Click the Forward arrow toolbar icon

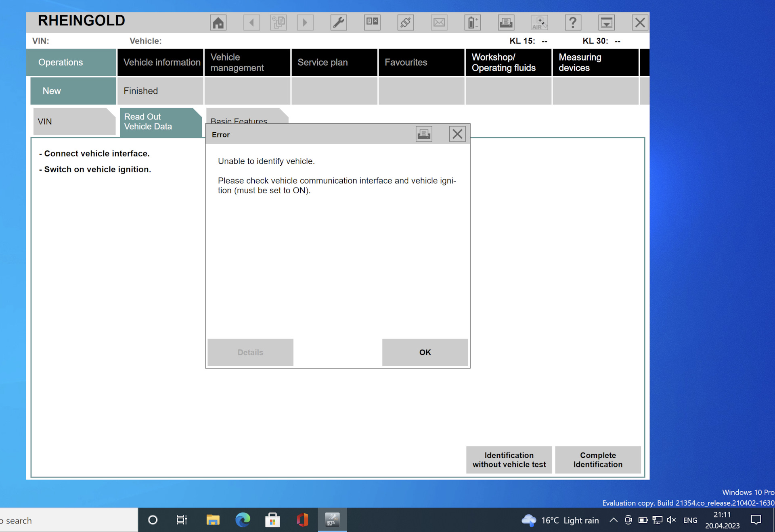[305, 23]
